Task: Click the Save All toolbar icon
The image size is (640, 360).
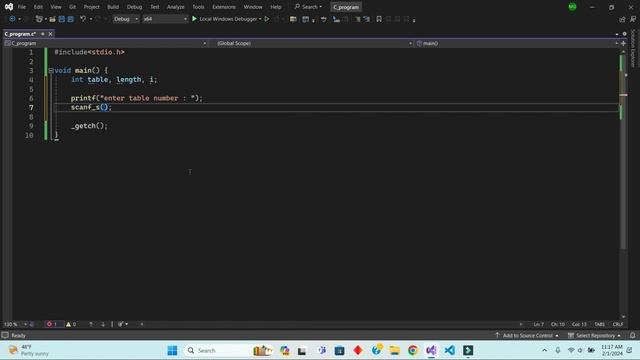Action: tap(71, 19)
